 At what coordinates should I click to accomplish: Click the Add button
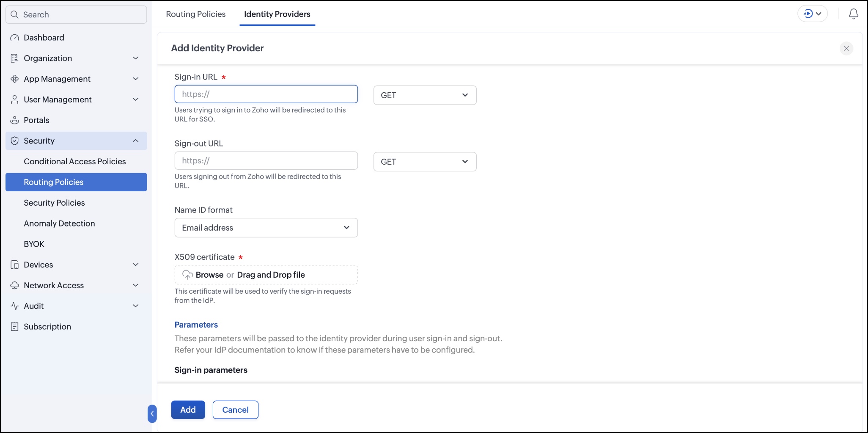(x=188, y=410)
